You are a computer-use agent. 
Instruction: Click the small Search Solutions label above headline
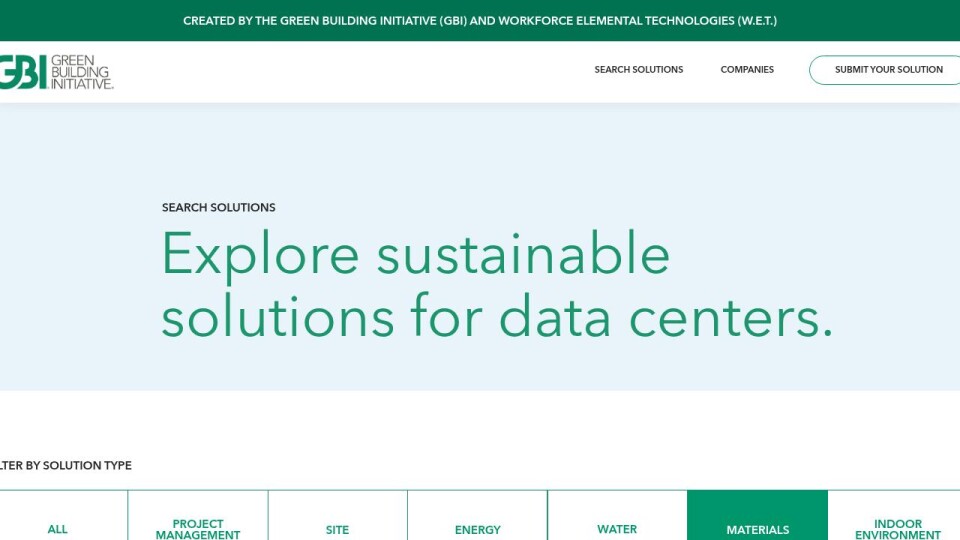click(x=218, y=208)
